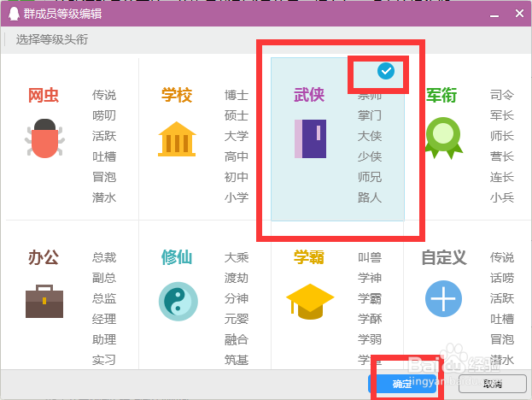Screen dimensions: 532x400
Task: Click 渡劫 level in 修仙 list
Action: [x=237, y=278]
